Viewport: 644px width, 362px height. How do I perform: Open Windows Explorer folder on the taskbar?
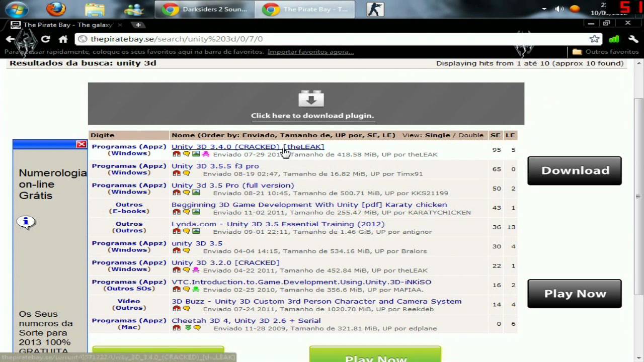tap(95, 9)
